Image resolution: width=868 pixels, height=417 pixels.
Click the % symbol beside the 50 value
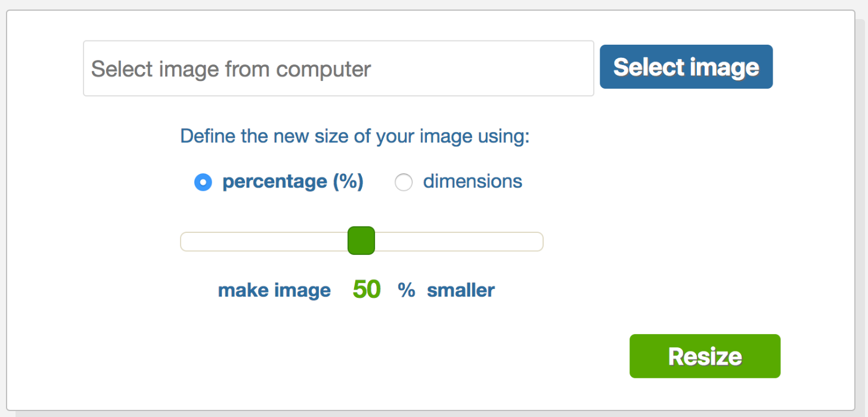[x=407, y=291]
